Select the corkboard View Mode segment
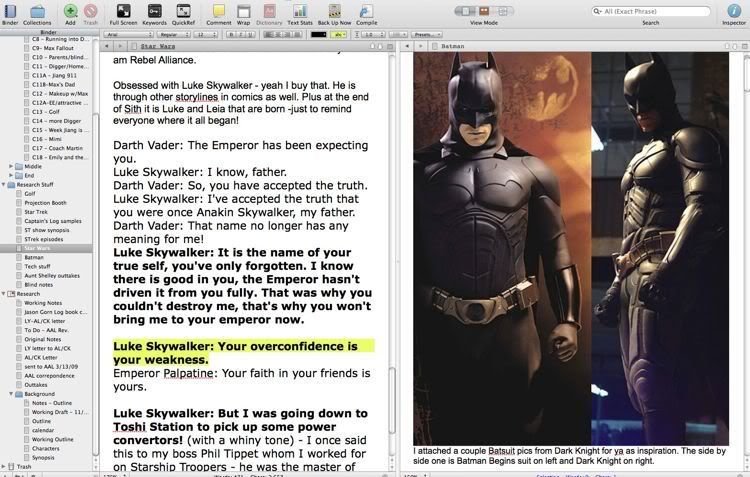The width and height of the screenshot is (750, 477). pyautogui.click(x=484, y=11)
